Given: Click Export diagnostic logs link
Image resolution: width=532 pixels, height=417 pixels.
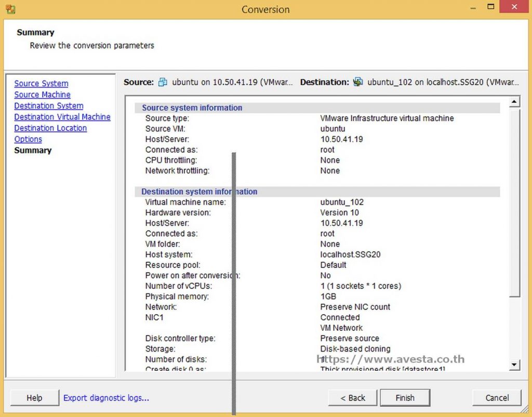Looking at the screenshot, I should pyautogui.click(x=106, y=398).
